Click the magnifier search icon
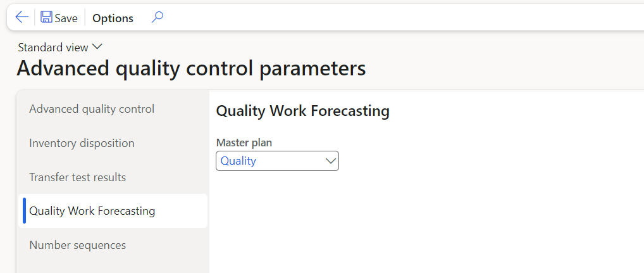The image size is (644, 273). click(158, 18)
